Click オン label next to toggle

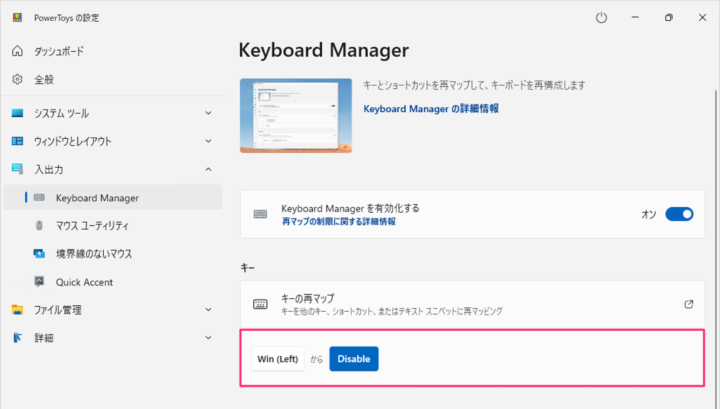[x=648, y=214]
